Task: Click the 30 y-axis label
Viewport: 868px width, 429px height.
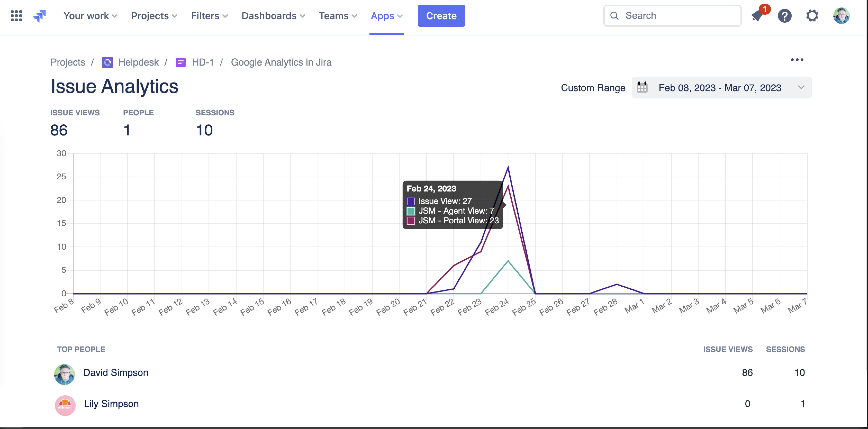Action: pyautogui.click(x=61, y=154)
